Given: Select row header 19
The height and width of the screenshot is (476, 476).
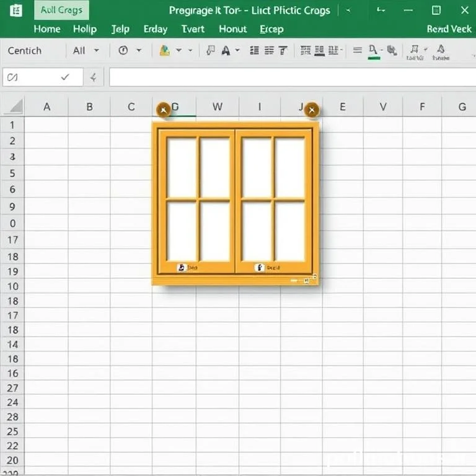Looking at the screenshot, I should [12, 271].
